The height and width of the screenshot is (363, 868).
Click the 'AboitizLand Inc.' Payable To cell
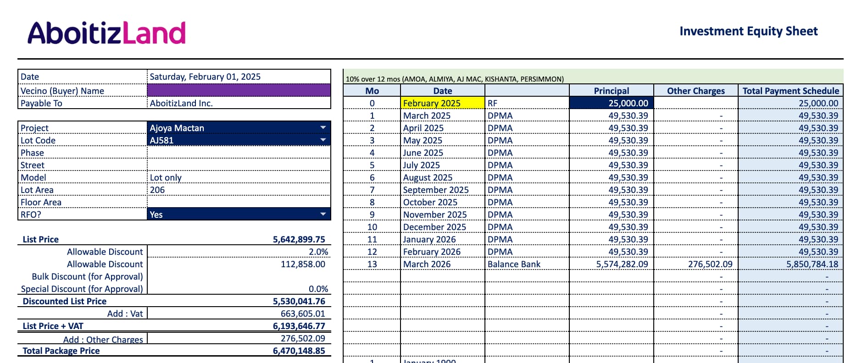coord(239,103)
